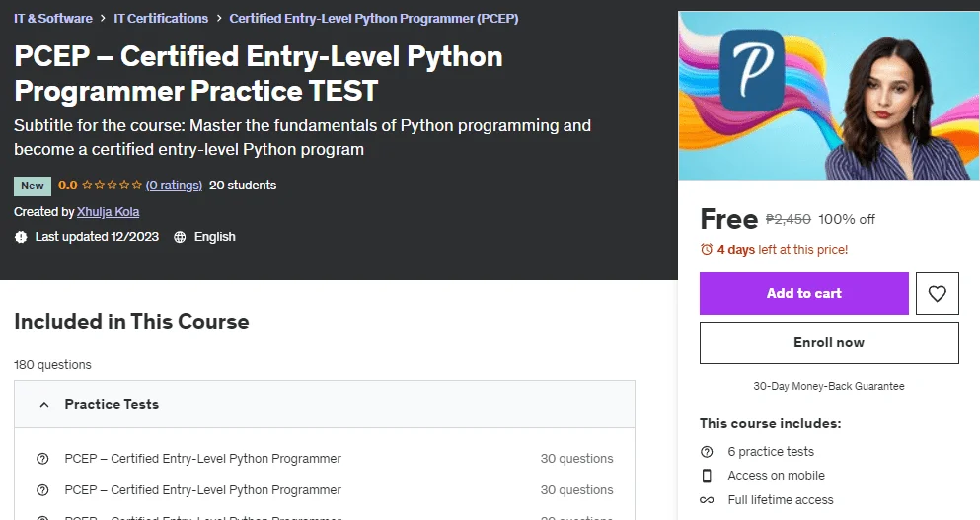Screen dimensions: 980x520
Task: Click the 0.0 rating number
Action: pyautogui.click(x=67, y=185)
